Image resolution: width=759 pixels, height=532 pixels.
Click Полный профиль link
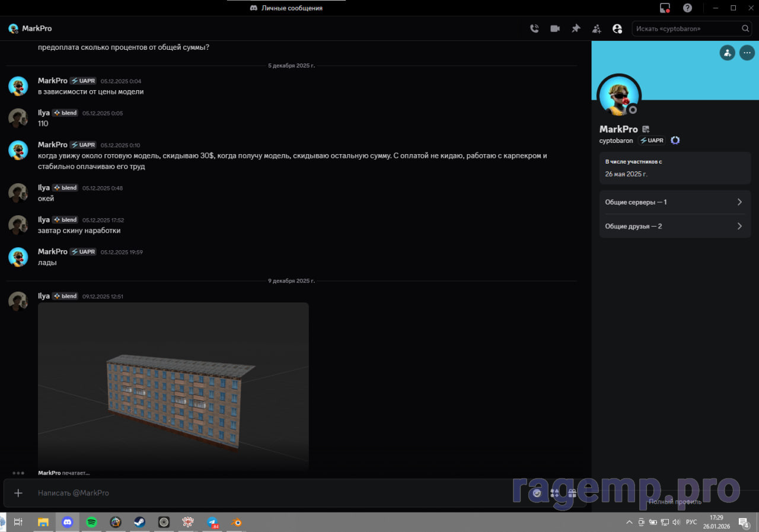click(675, 502)
